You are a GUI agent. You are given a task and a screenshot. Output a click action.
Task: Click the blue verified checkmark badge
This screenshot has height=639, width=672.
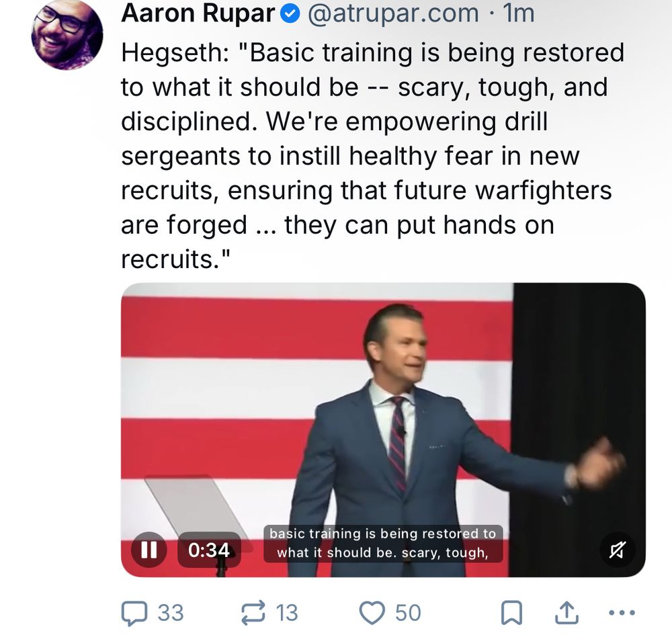click(x=290, y=13)
